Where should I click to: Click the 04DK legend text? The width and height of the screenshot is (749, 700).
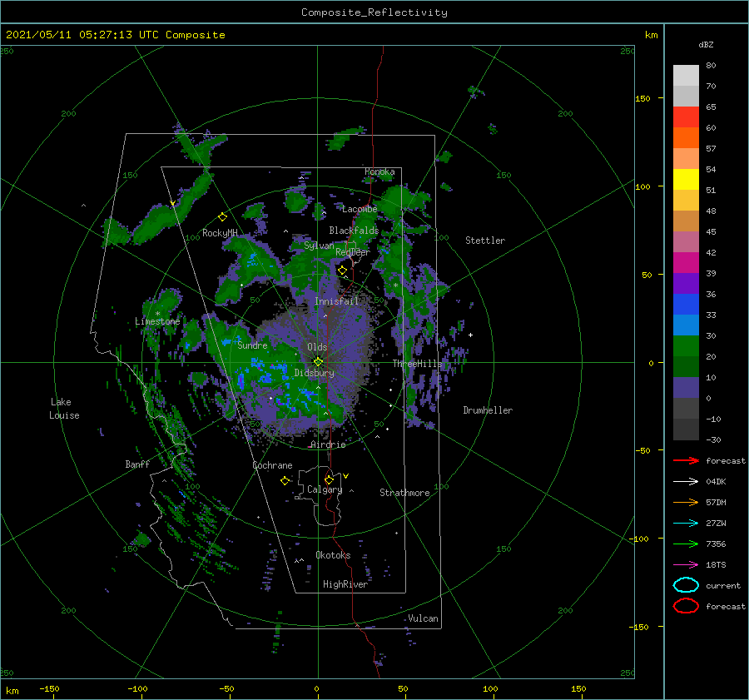pyautogui.click(x=716, y=481)
